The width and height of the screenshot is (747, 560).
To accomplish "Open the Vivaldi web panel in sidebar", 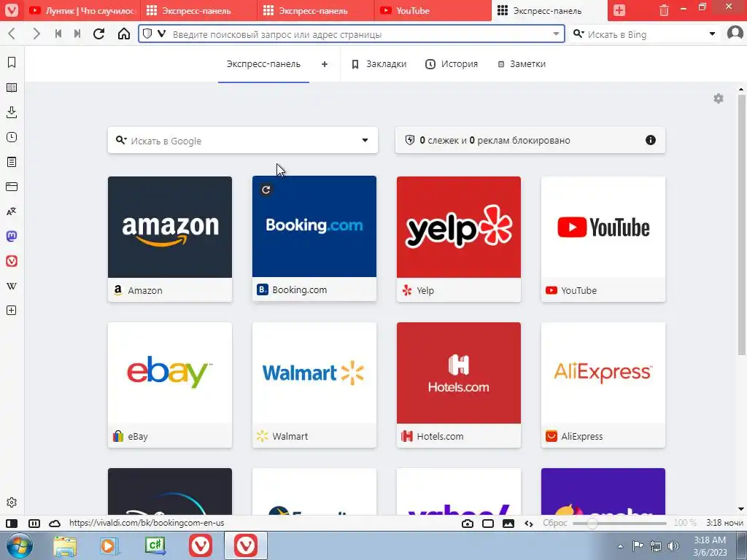I will click(x=12, y=261).
